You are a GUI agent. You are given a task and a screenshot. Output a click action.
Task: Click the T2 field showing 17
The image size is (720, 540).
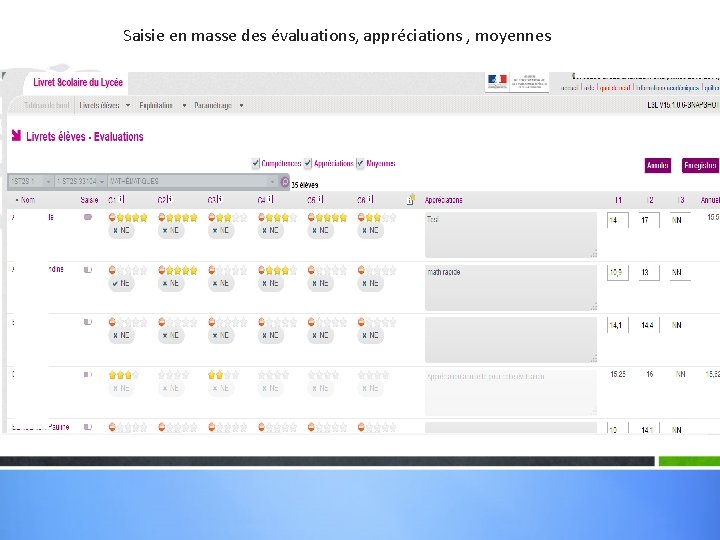coord(649,220)
